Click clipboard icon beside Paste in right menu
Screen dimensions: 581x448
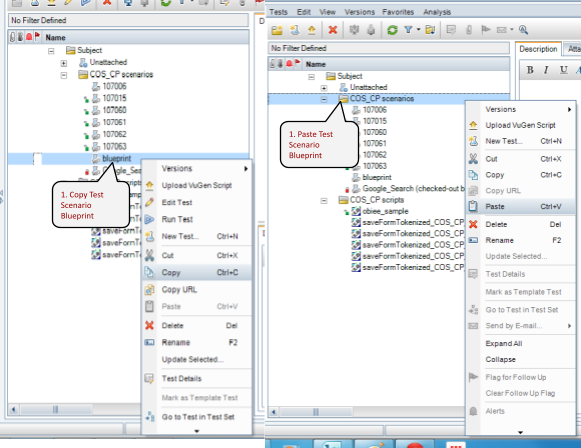click(x=473, y=206)
